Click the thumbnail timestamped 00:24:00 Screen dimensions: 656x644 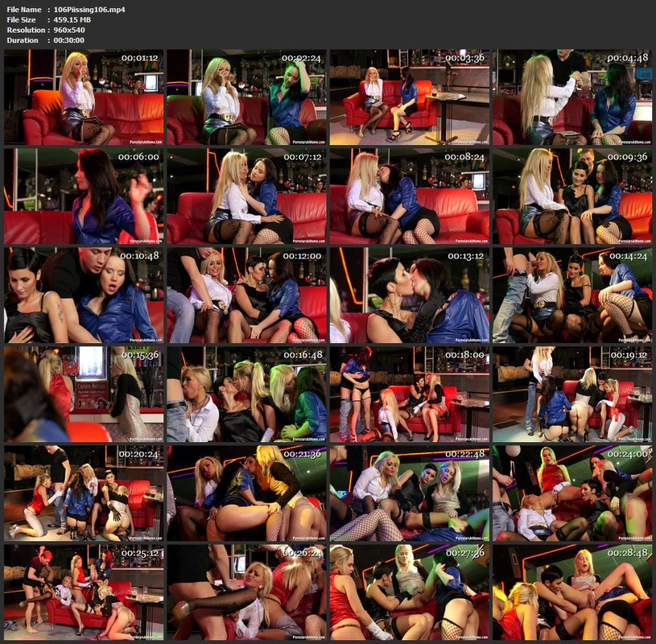[x=572, y=493]
